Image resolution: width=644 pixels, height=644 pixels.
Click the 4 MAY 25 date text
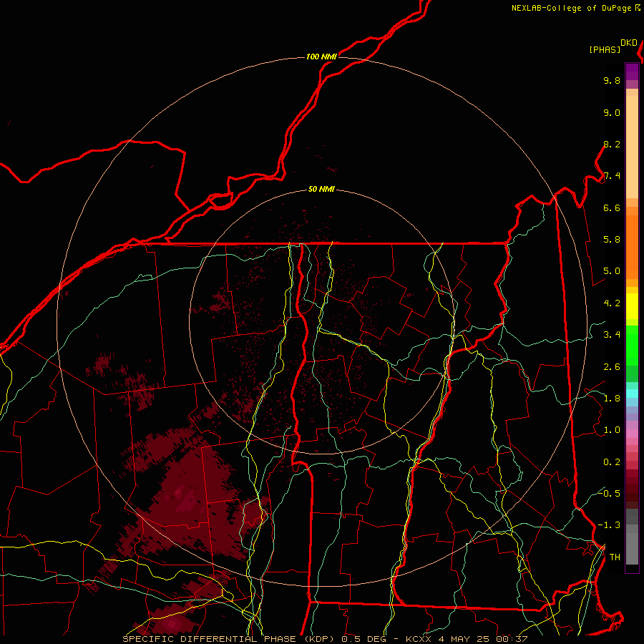(x=464, y=639)
